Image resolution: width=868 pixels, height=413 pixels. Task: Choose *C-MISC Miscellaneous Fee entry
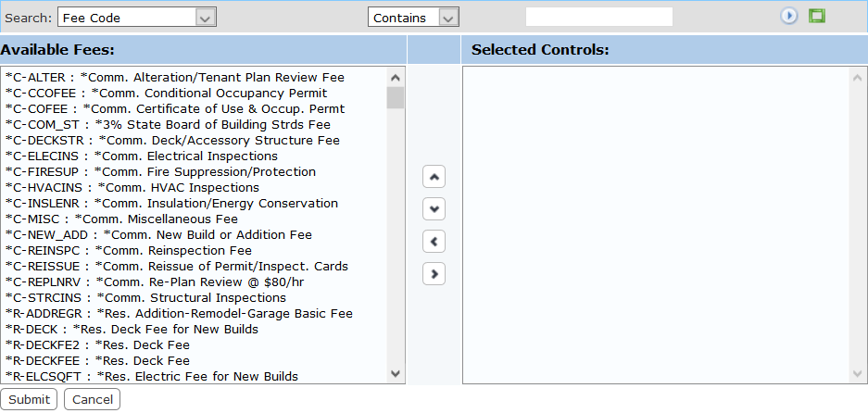tap(121, 219)
